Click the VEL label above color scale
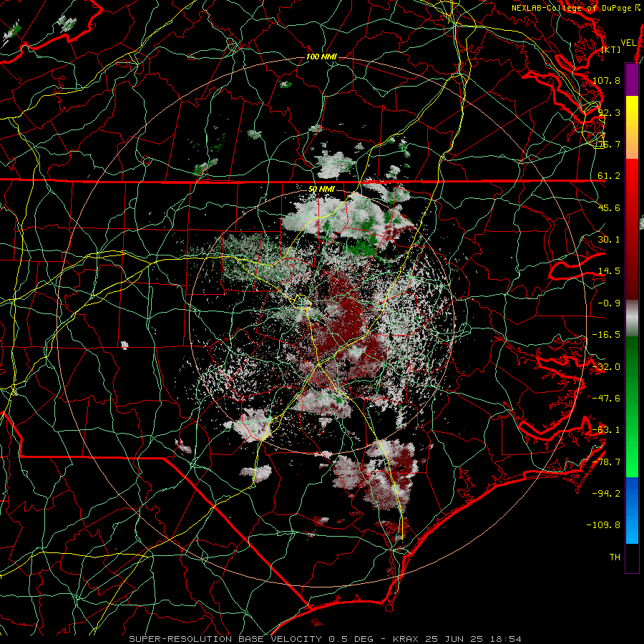Screen dimensions: 644x644 coord(628,43)
